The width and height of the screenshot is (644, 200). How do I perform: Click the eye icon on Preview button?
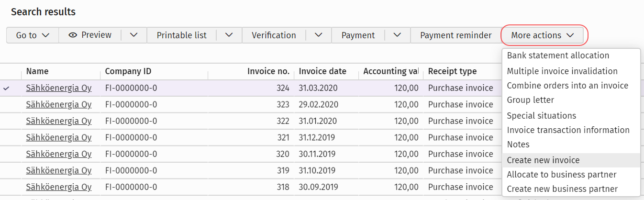click(73, 35)
